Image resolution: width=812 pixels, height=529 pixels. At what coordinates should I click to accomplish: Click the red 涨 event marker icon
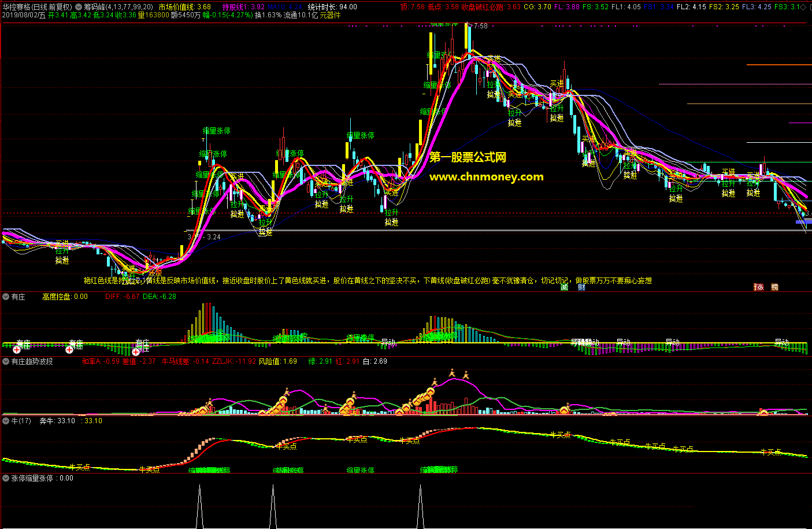click(x=759, y=287)
